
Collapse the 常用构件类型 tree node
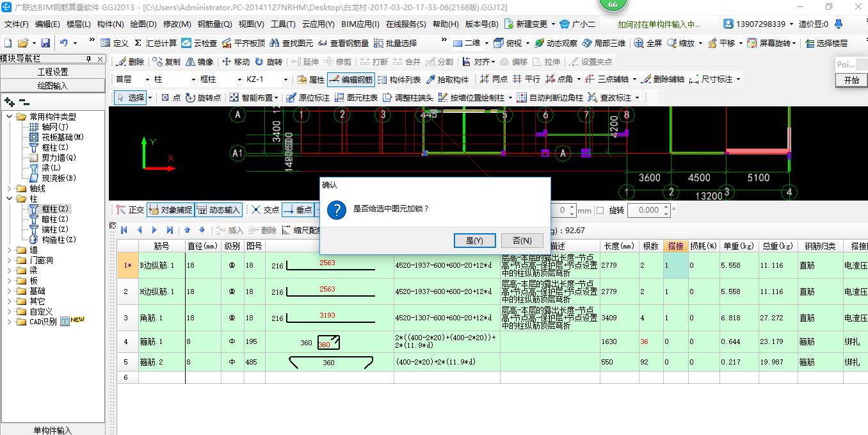(x=10, y=117)
